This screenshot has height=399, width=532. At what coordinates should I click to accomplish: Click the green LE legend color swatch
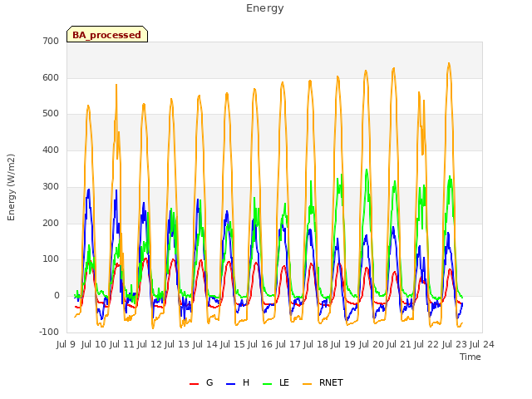268,384
